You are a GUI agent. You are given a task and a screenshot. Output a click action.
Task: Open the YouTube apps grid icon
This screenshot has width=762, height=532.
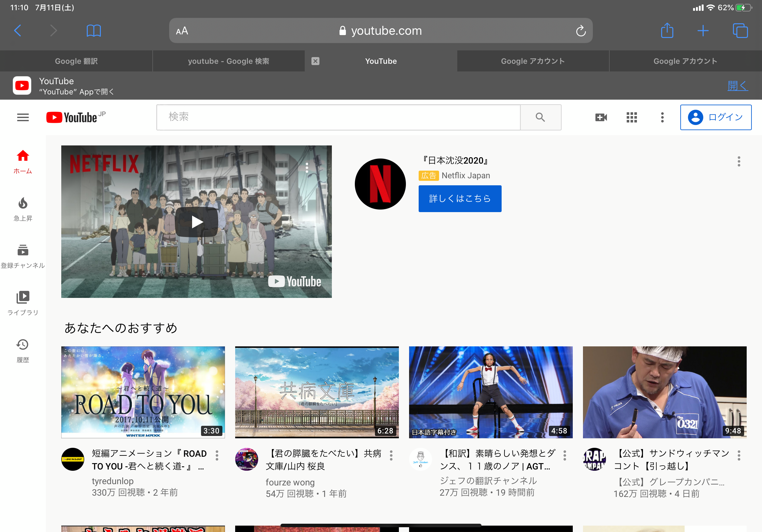tap(631, 117)
